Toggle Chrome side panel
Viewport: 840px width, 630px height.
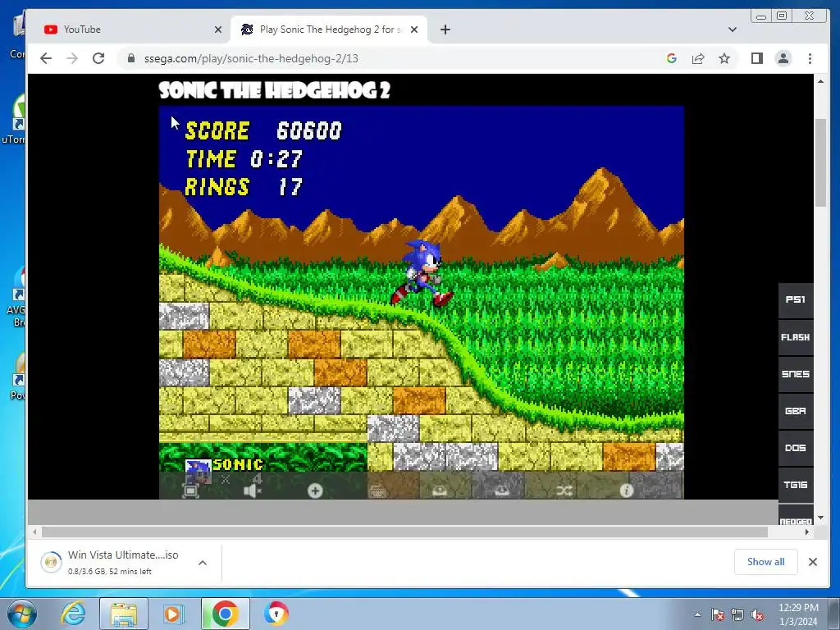point(757,58)
